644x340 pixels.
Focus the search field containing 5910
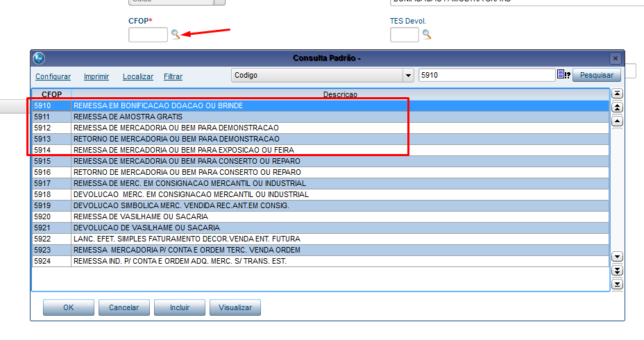(x=487, y=75)
